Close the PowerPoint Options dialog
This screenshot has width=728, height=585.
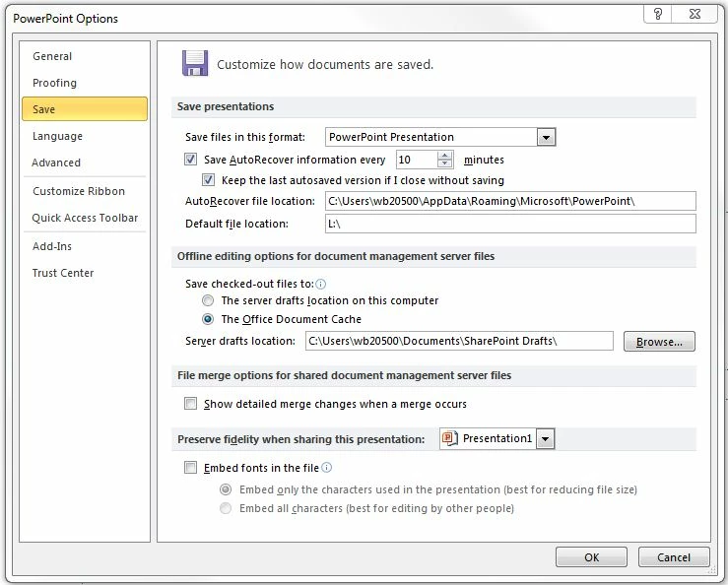click(x=695, y=14)
